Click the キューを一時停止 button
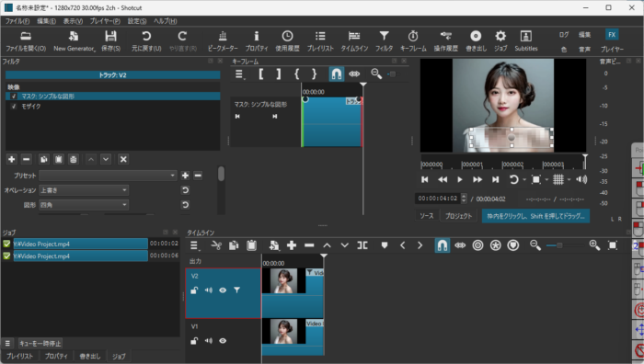This screenshot has height=364, width=644. 40,343
